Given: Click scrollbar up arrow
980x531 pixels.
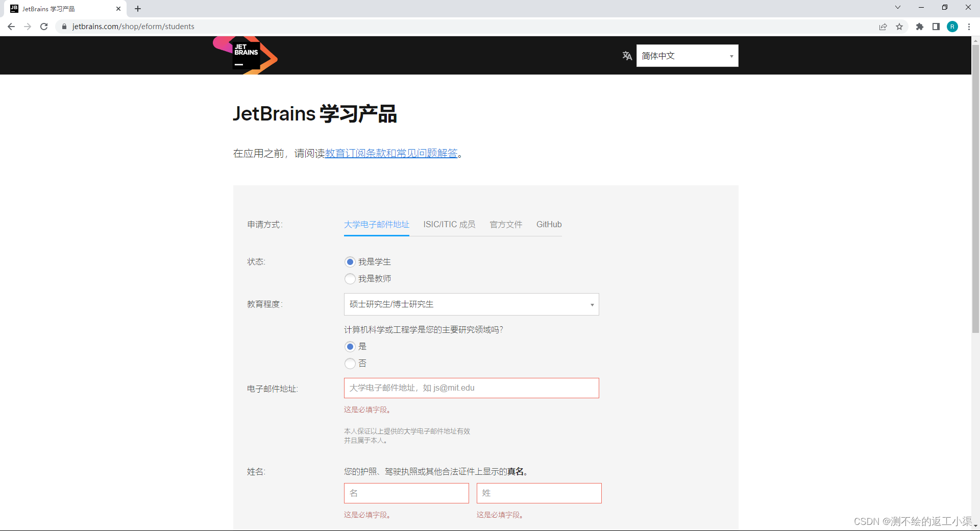Looking at the screenshot, I should pos(975,40).
